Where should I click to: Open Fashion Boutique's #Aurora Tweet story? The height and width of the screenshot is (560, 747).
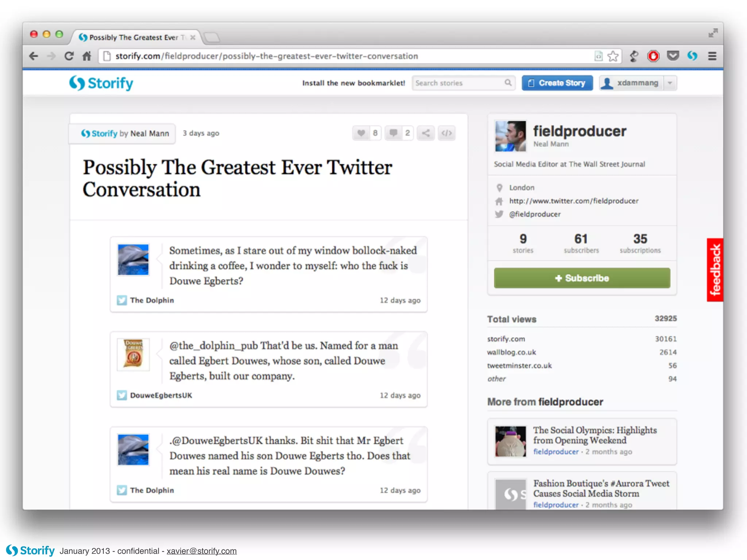tap(601, 488)
